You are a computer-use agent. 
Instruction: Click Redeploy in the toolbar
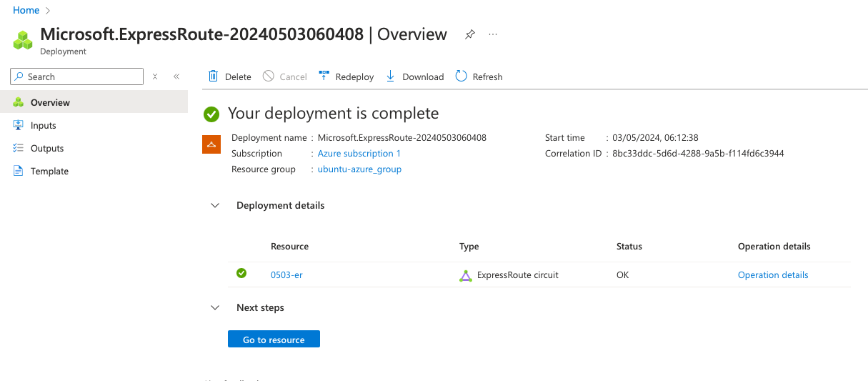coord(346,76)
